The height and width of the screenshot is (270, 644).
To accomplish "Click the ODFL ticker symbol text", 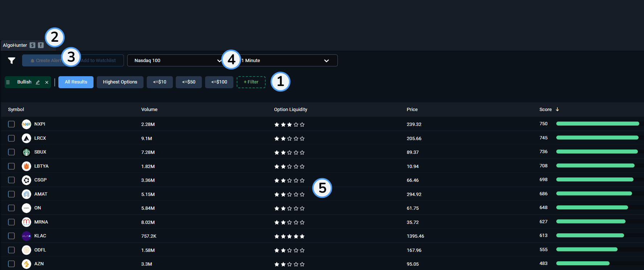I will point(40,250).
